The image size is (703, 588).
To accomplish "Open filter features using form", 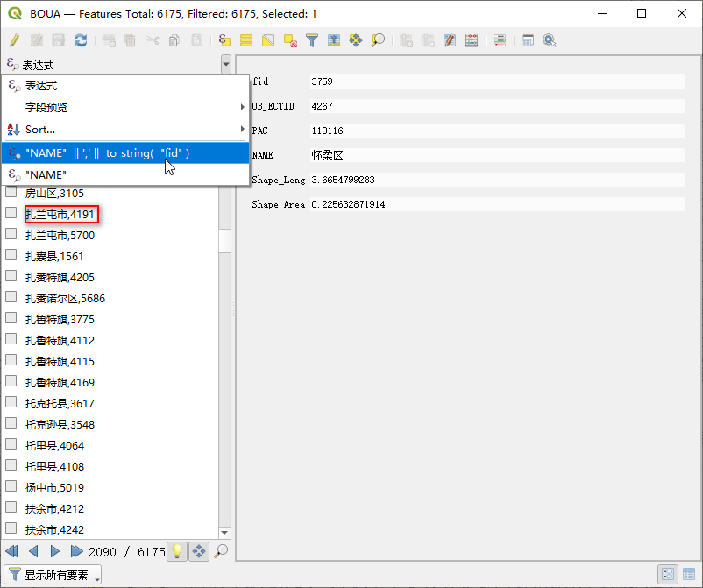I will coord(312,40).
